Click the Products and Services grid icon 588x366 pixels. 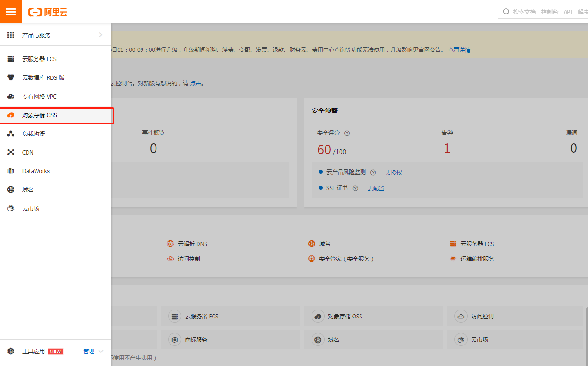pyautogui.click(x=11, y=35)
